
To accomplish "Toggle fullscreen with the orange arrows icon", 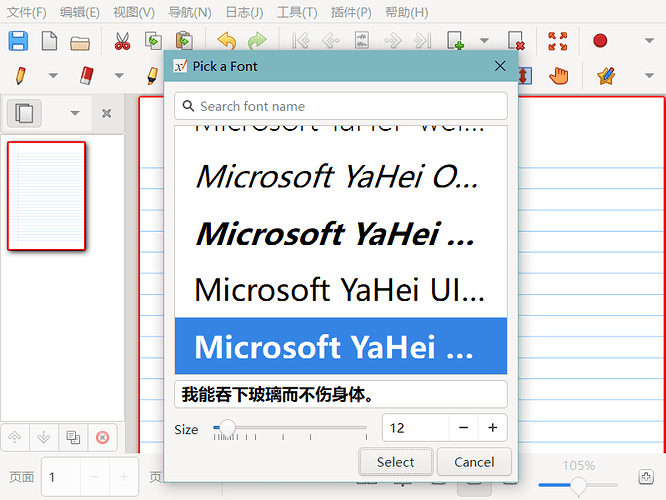I will pyautogui.click(x=558, y=41).
